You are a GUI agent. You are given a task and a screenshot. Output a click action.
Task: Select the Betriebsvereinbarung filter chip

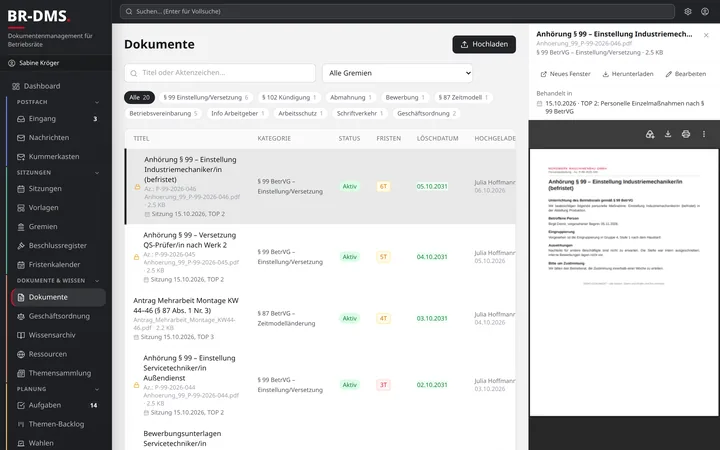pyautogui.click(x=163, y=113)
